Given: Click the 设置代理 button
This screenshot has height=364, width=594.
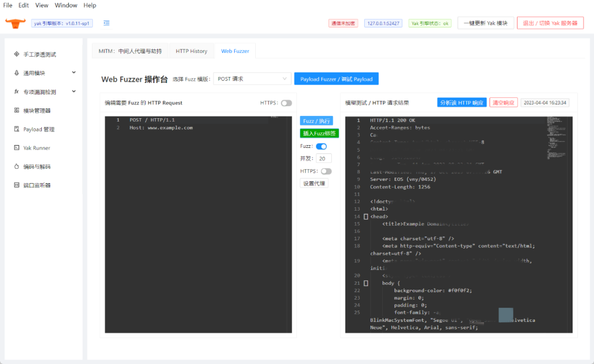Looking at the screenshot, I should point(314,183).
